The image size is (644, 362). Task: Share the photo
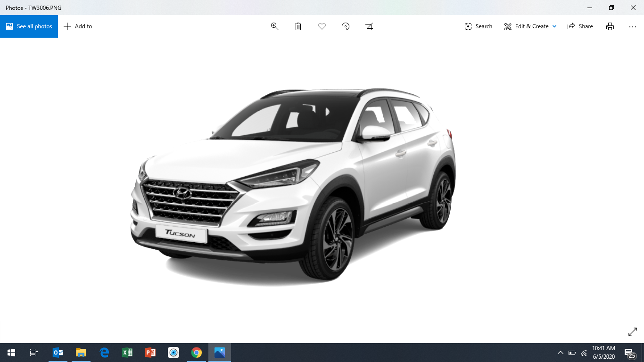click(580, 26)
